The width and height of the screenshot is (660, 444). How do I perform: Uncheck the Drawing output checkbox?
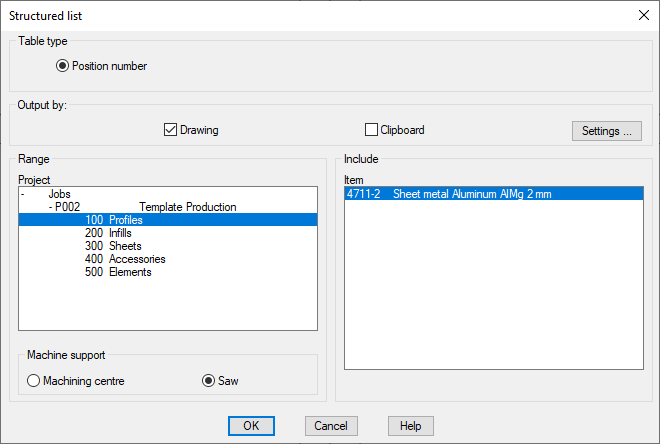[170, 130]
